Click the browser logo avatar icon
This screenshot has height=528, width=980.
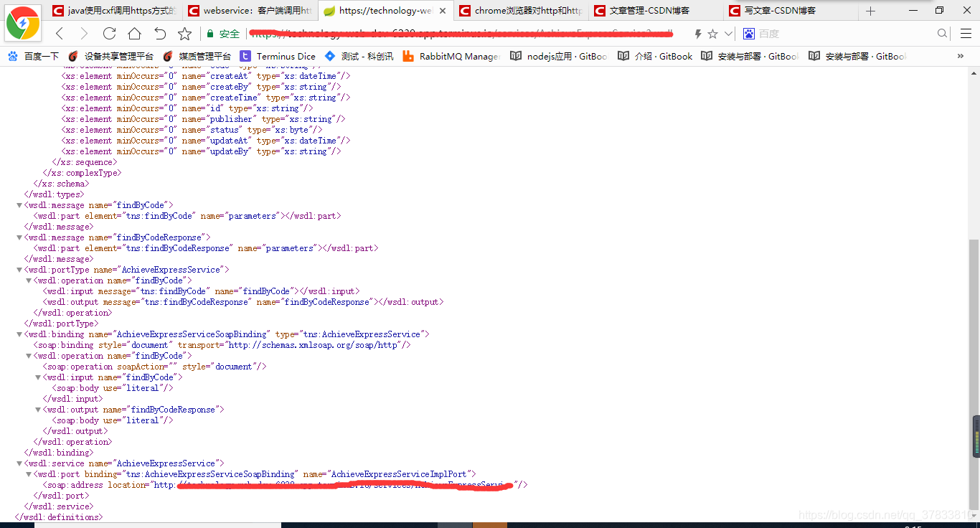click(x=23, y=24)
